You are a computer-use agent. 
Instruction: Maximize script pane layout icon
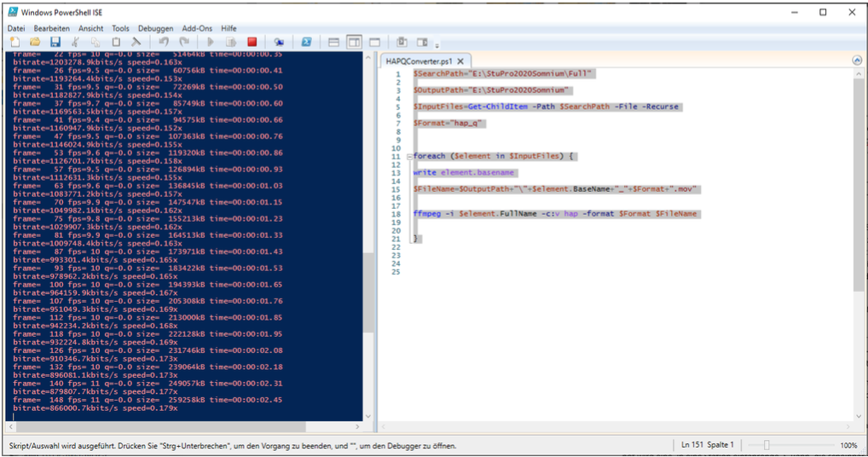pos(375,42)
